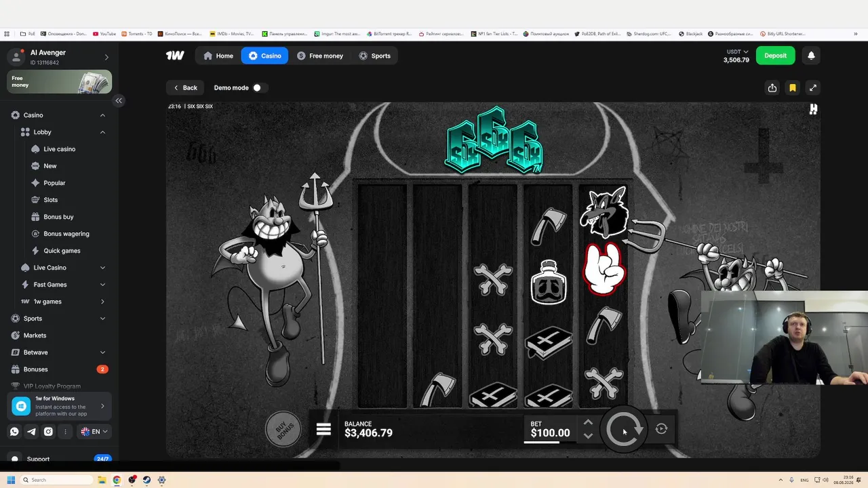Image resolution: width=868 pixels, height=488 pixels.
Task: Open the Blackjack bookmark
Action: (x=690, y=33)
